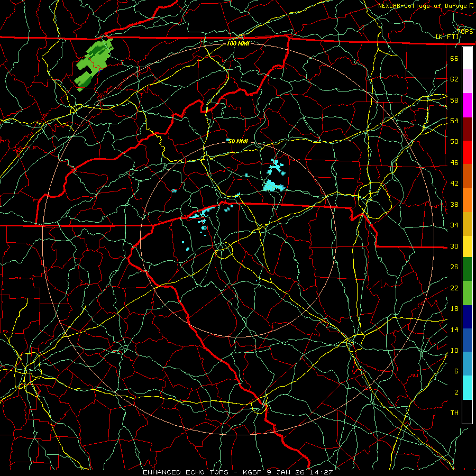This screenshot has height=476, width=476.
Task: Click the cyan echo blob northeast of the radar
Action: point(273,186)
